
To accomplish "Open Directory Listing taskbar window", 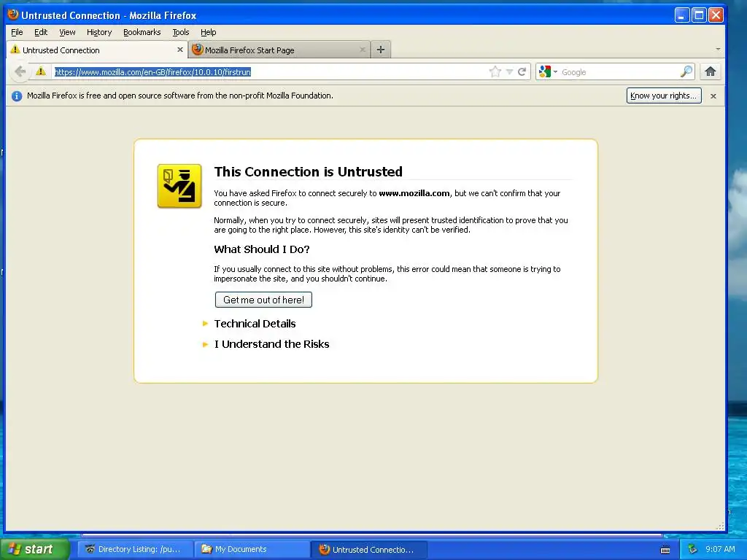I will coord(136,549).
